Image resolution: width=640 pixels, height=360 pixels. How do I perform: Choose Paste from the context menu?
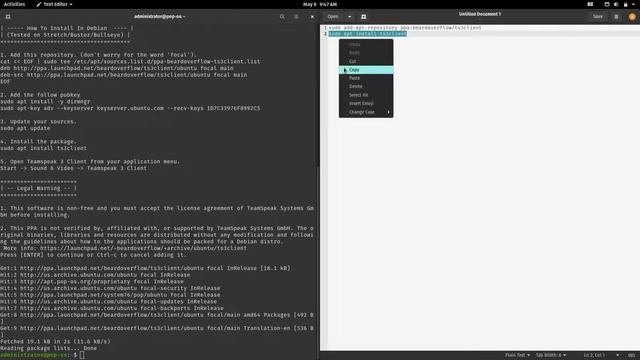pyautogui.click(x=366, y=78)
